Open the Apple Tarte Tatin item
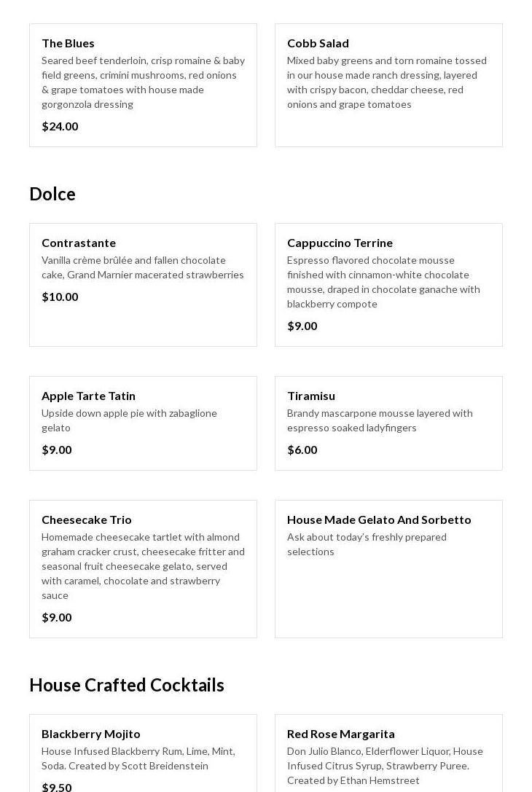Viewport: 532px width, 792px height. 88,396
